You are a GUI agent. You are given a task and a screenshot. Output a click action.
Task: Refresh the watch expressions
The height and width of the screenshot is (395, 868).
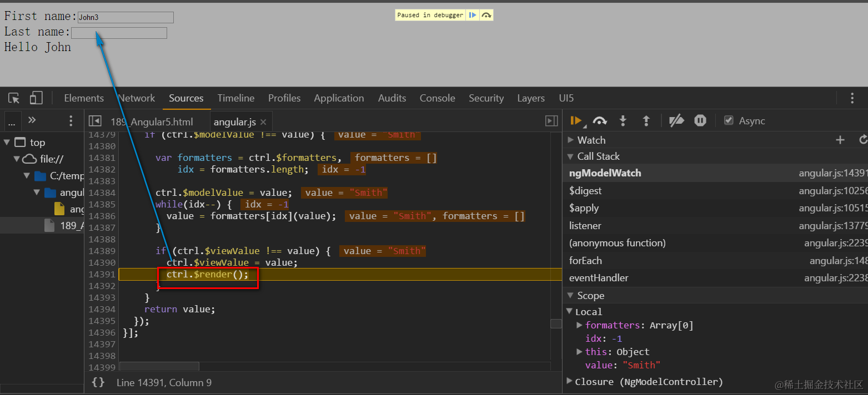coord(862,140)
